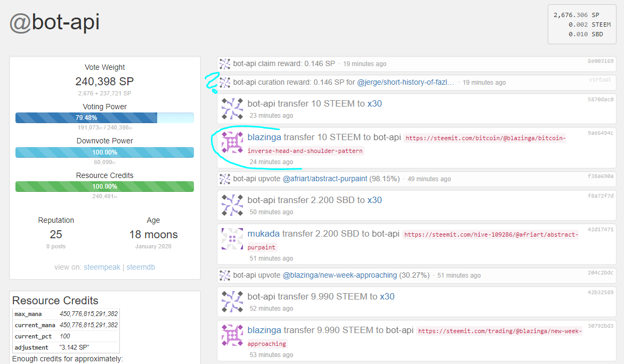Click transaction hash 9ae6494c
Screen dimensions: 624x364
(x=600, y=133)
